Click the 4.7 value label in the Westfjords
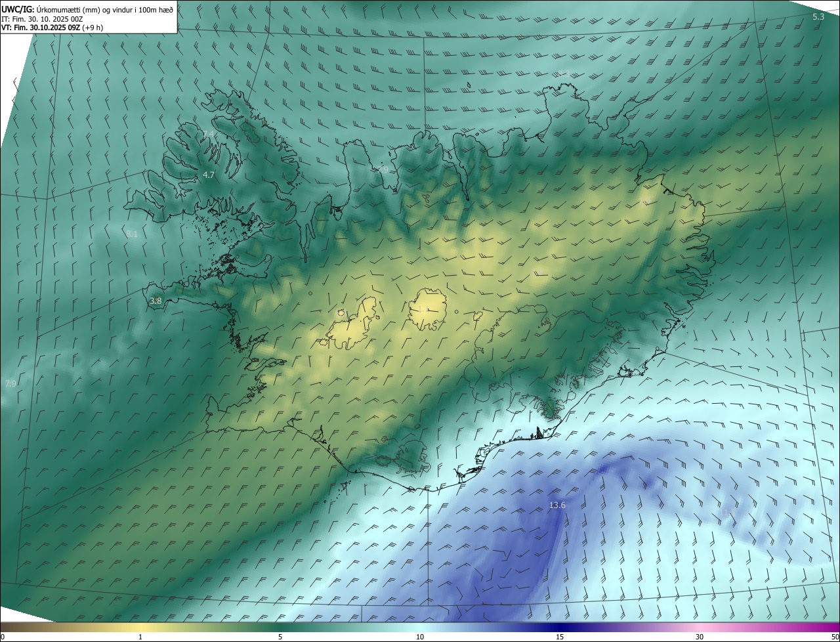 (x=209, y=175)
